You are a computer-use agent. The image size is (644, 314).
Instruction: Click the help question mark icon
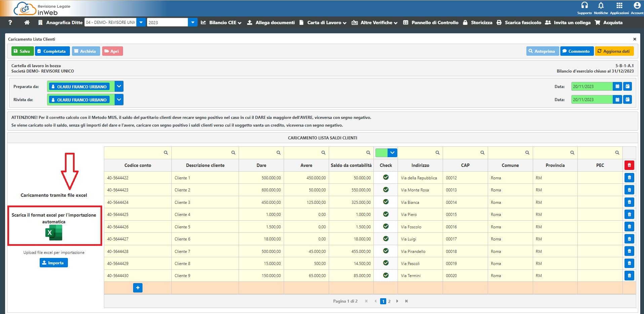(10, 23)
